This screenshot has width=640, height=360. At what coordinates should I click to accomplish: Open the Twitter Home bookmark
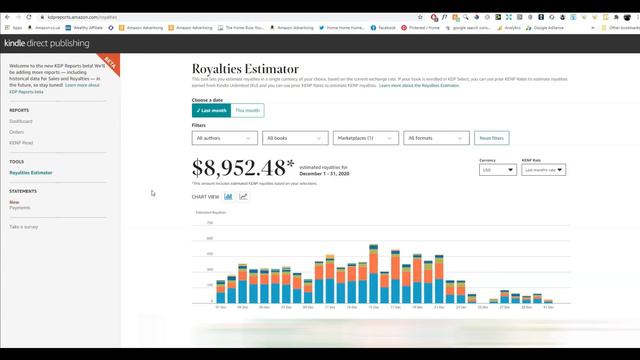[x=342, y=28]
